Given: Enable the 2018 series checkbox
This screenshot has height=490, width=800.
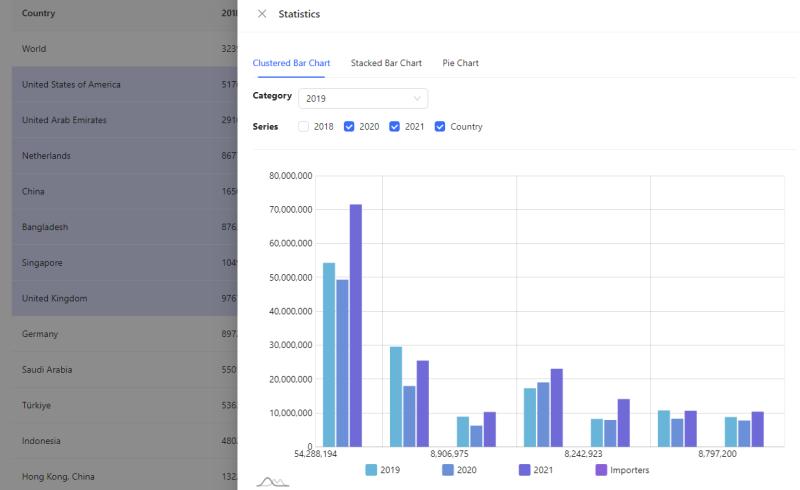Looking at the screenshot, I should pyautogui.click(x=303, y=127).
